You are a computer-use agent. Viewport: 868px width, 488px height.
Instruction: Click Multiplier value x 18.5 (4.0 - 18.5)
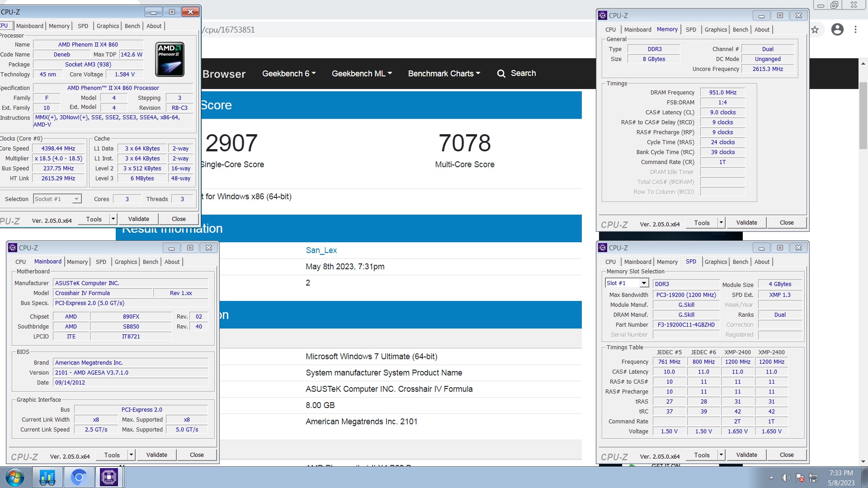[x=58, y=159]
